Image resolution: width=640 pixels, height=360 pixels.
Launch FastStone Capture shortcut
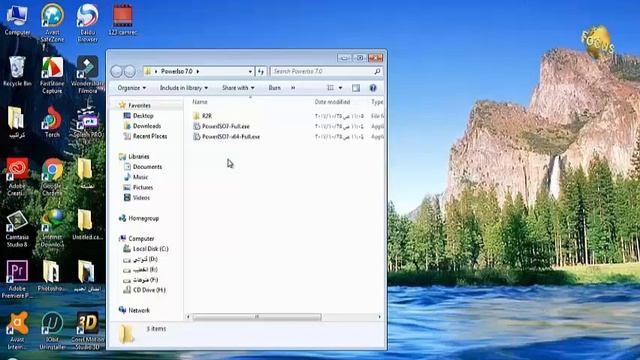click(x=52, y=75)
